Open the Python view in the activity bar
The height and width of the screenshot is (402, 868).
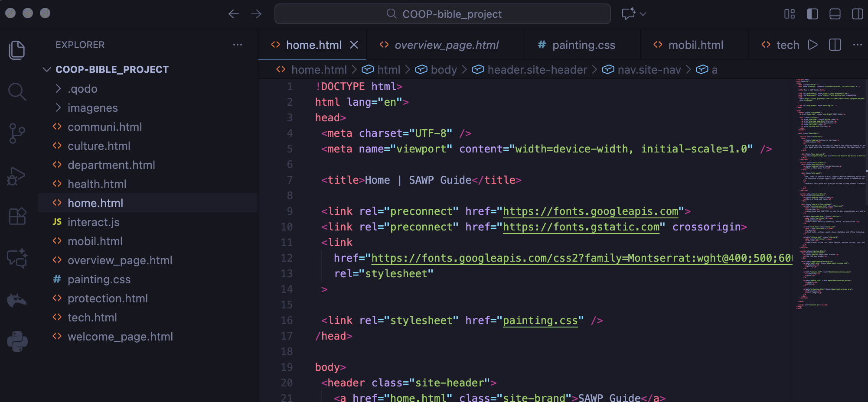click(17, 341)
